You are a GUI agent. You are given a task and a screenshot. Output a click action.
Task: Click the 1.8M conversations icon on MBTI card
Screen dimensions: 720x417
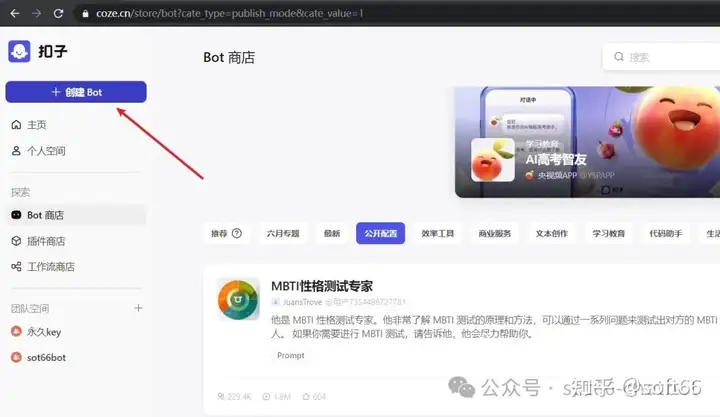[266, 396]
